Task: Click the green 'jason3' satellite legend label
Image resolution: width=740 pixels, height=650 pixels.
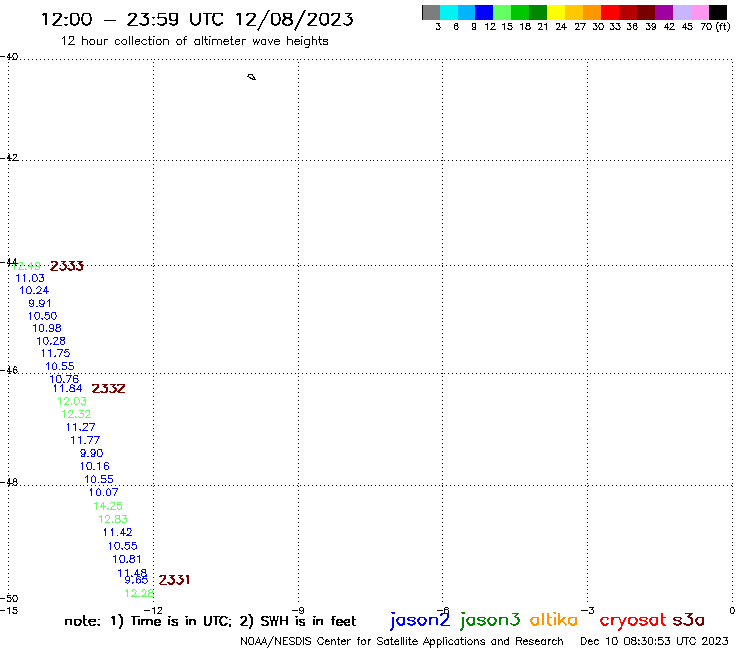Action: tap(490, 620)
